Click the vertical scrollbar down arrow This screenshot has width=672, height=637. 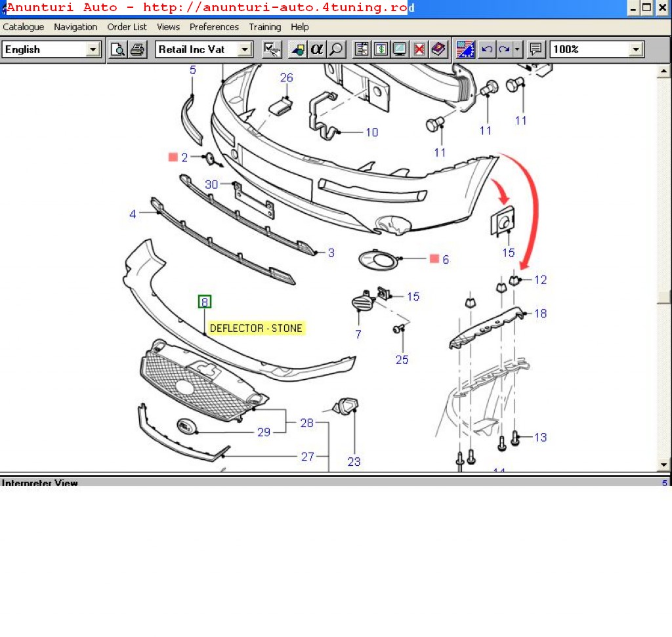tap(663, 465)
